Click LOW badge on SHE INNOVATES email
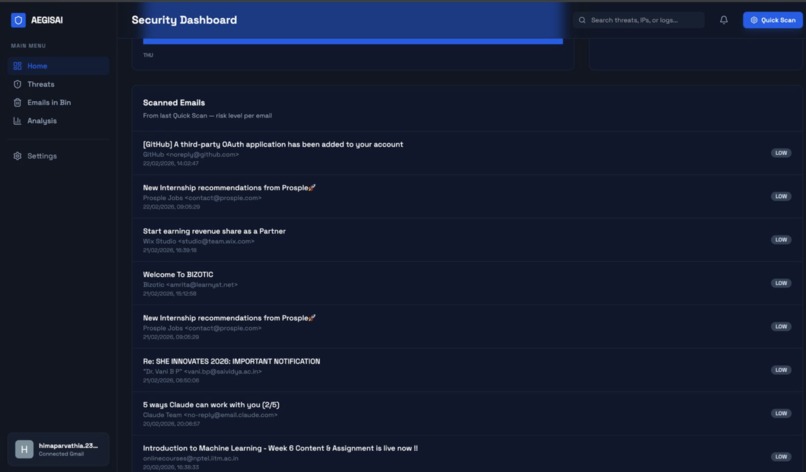The width and height of the screenshot is (806, 472). (x=781, y=370)
